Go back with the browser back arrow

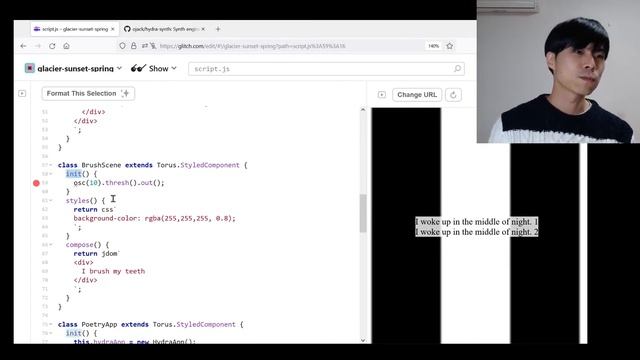point(23,46)
